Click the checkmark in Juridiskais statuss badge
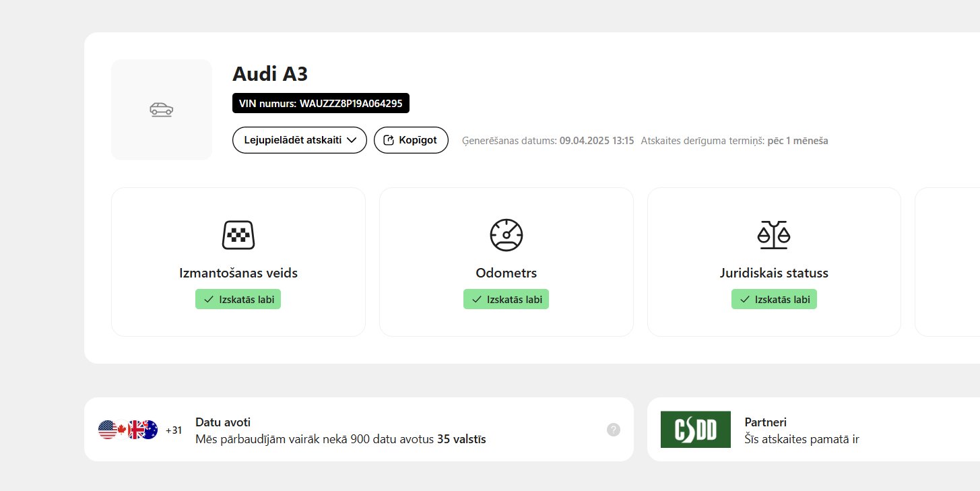This screenshot has width=980, height=491. click(745, 299)
